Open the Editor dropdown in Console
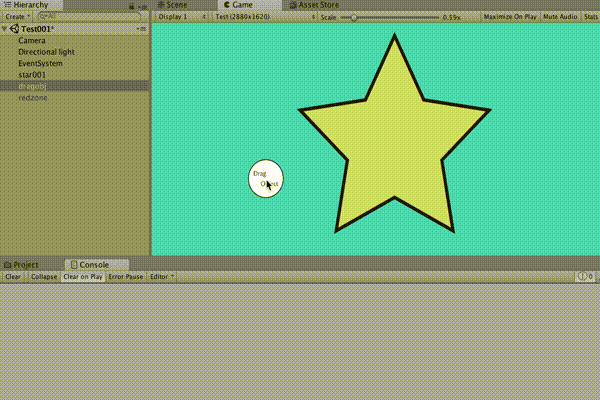Screen dimensions: 600x400 click(x=161, y=276)
